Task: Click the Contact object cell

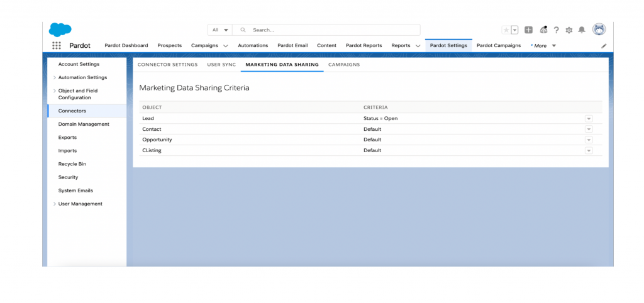Action: (152, 129)
